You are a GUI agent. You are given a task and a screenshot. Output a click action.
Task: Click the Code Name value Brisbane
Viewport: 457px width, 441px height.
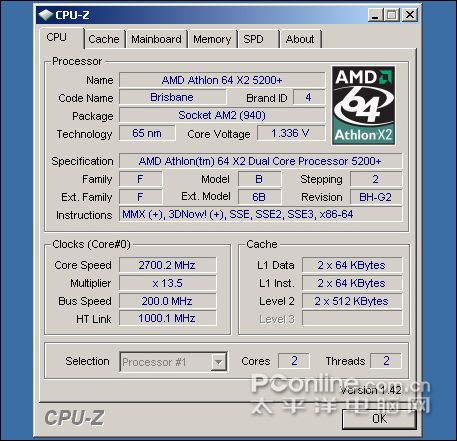(172, 97)
